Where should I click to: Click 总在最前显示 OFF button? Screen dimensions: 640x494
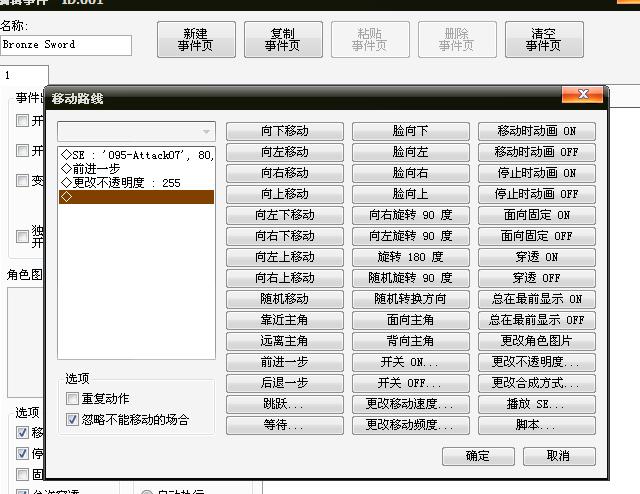click(537, 320)
